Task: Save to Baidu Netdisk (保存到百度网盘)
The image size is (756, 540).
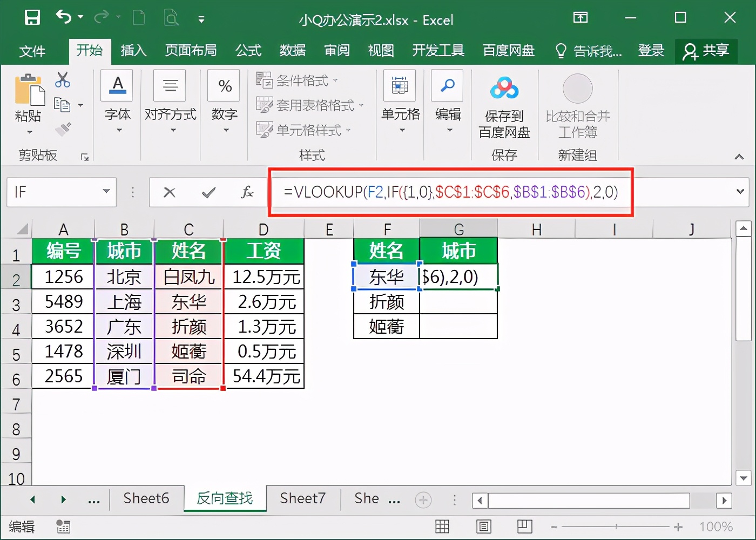Action: pyautogui.click(x=504, y=107)
